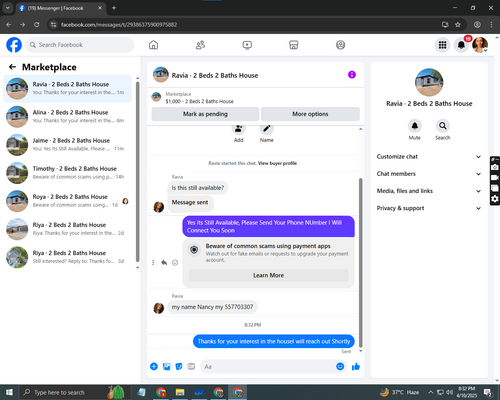Screen dimensions: 500x400
Task: Expand Media, files and links section
Action: (x=429, y=191)
